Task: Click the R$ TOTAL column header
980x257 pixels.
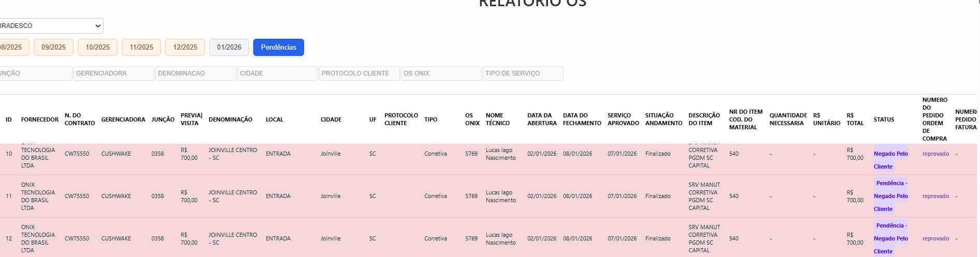Action: tap(855, 119)
